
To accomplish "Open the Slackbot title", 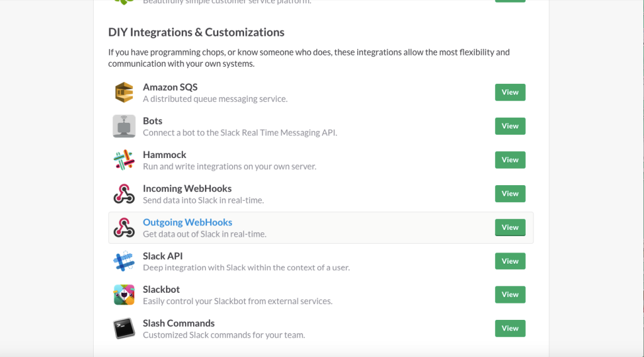I will 161,290.
